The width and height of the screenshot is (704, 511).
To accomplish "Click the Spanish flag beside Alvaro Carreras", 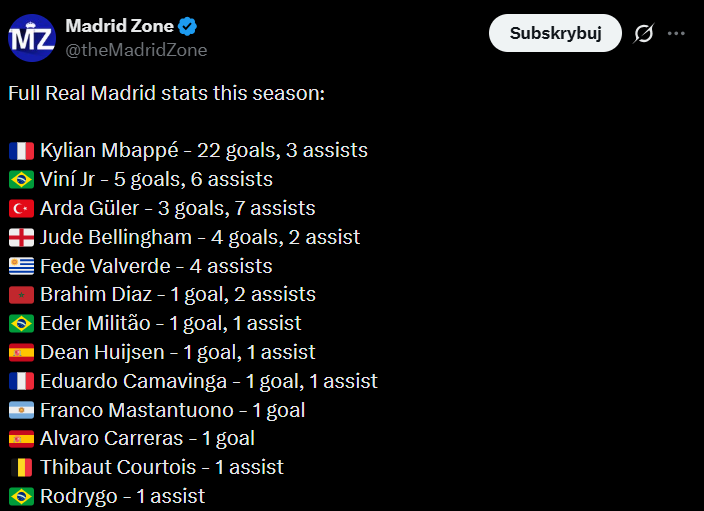I will 21,439.
